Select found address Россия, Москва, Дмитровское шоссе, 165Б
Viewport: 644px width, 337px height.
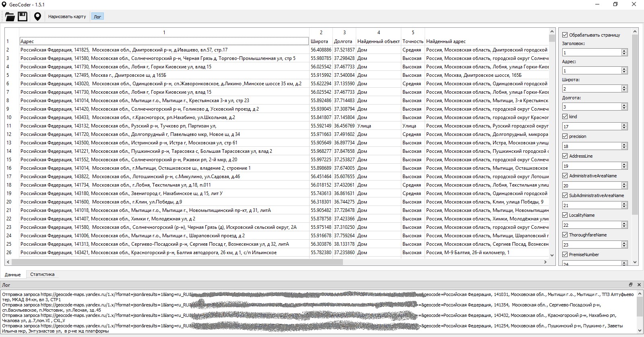[x=487, y=75]
